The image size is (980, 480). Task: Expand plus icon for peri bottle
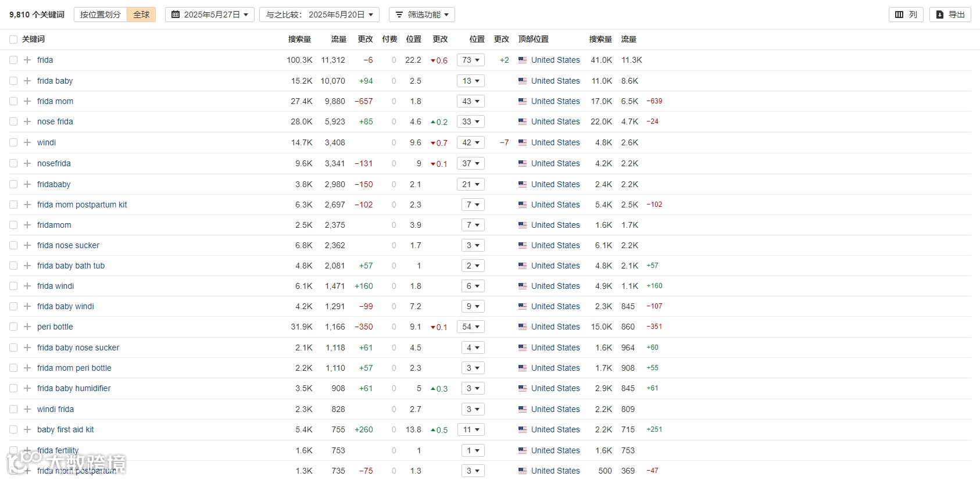click(27, 327)
